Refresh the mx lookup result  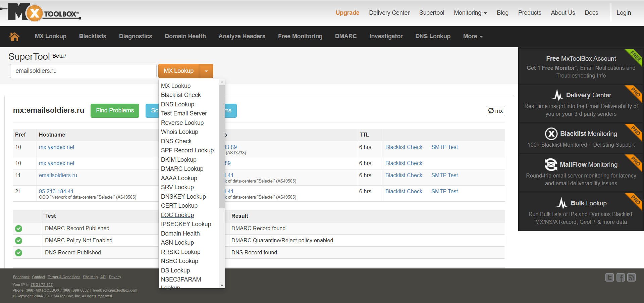[x=495, y=111]
